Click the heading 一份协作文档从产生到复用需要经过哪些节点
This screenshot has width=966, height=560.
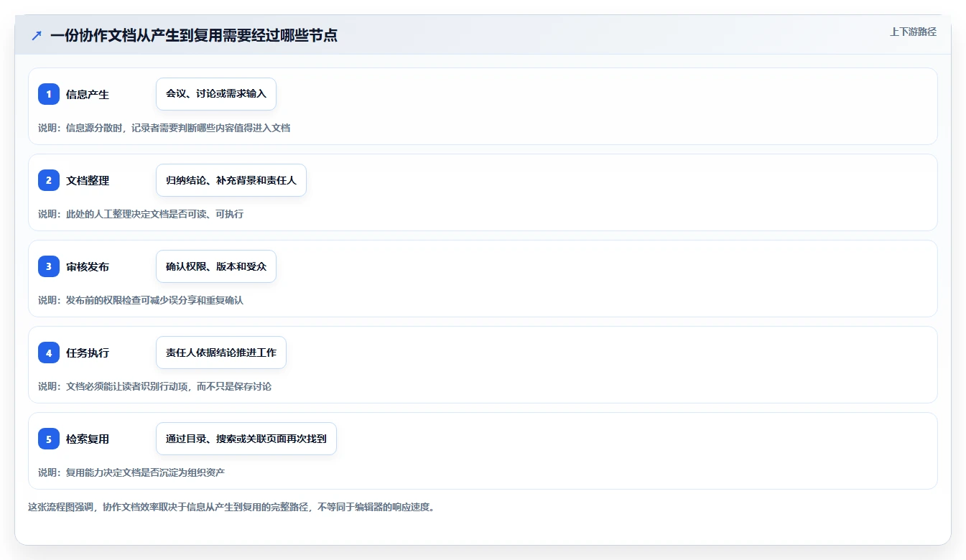(x=194, y=35)
